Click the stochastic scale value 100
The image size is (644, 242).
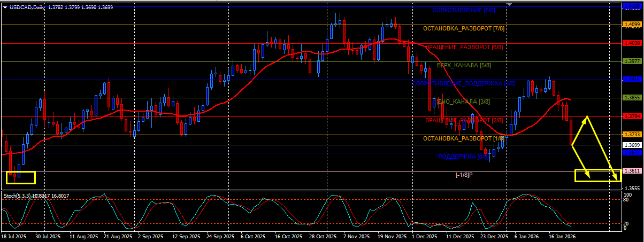point(628,195)
